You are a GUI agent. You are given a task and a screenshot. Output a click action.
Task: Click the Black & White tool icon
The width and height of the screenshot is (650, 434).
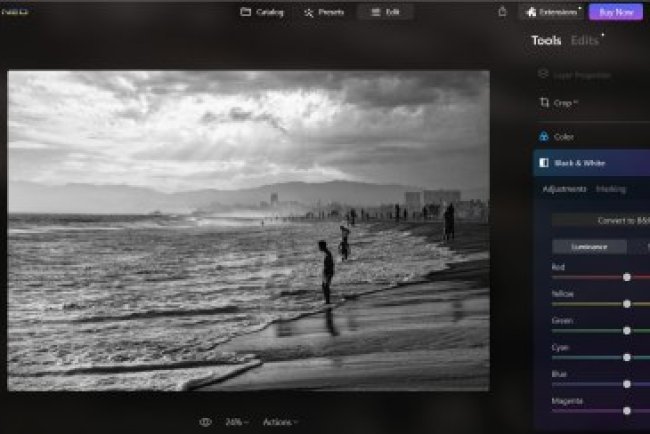[544, 162]
